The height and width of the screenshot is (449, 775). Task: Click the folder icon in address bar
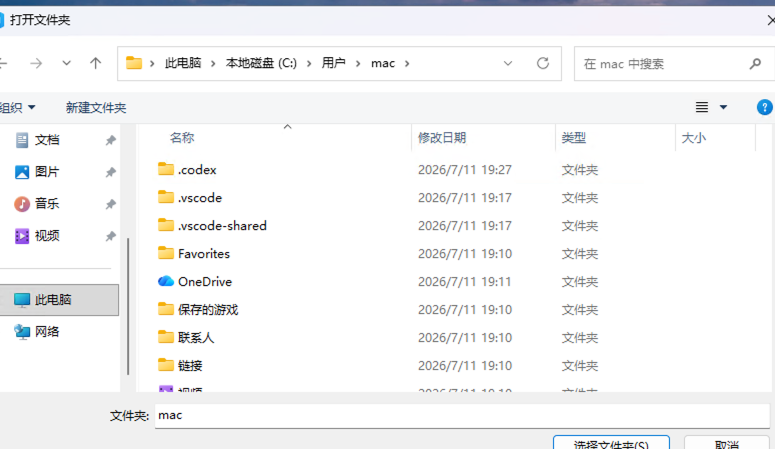[134, 63]
